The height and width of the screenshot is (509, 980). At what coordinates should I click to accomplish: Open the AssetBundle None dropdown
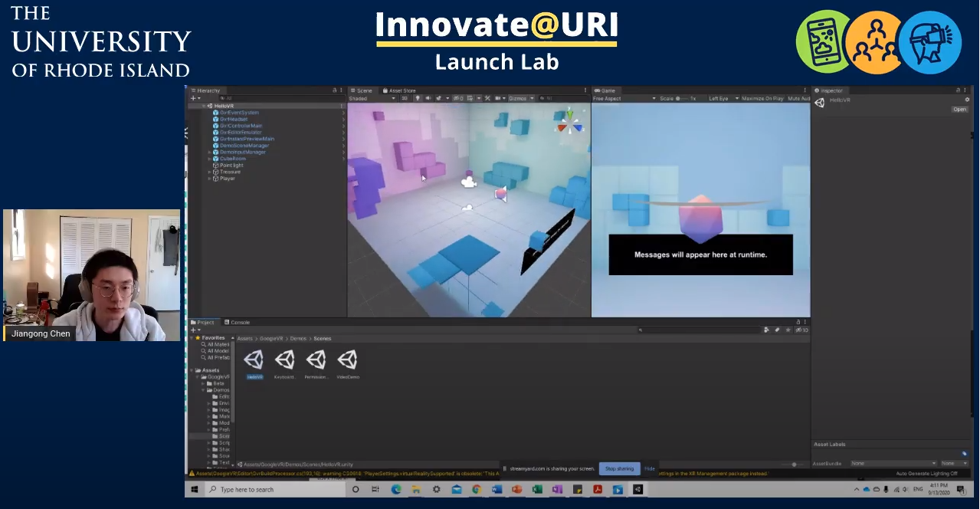893,463
